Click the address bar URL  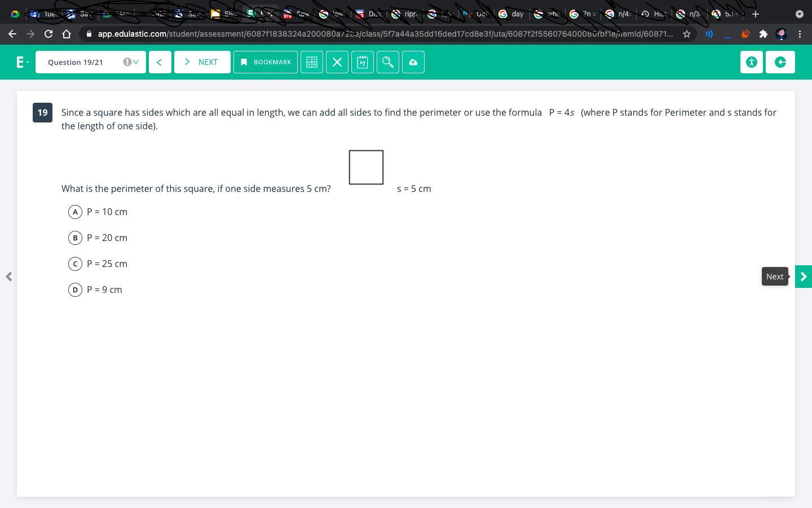click(385, 34)
